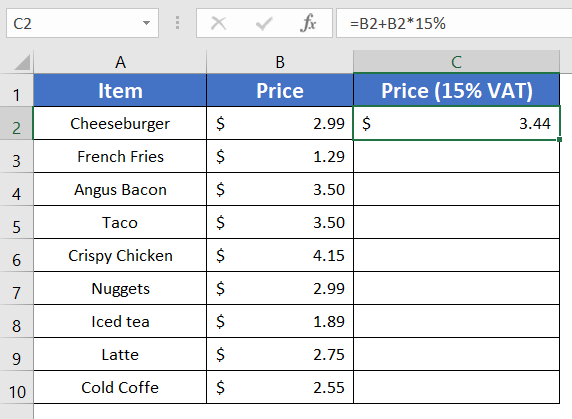
Task: Click the Cancel (X) formula icon
Action: 219,24
